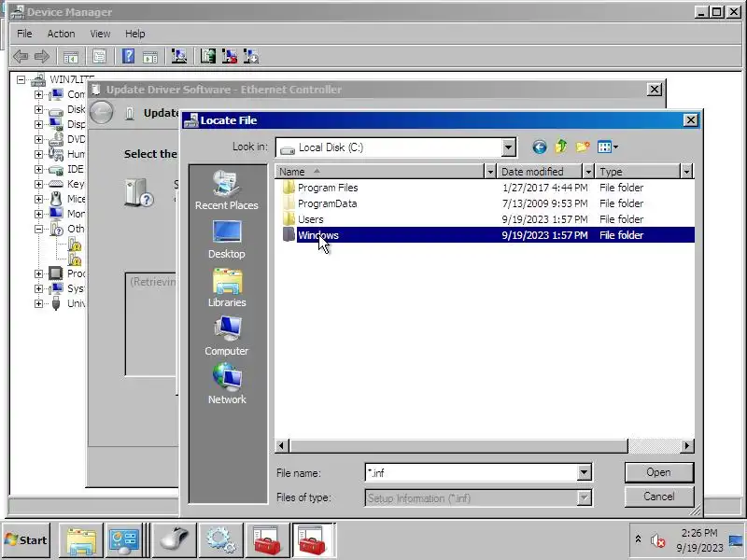Screen dimensions: 747x560
Task: Click the Start button
Action: click(x=26, y=540)
